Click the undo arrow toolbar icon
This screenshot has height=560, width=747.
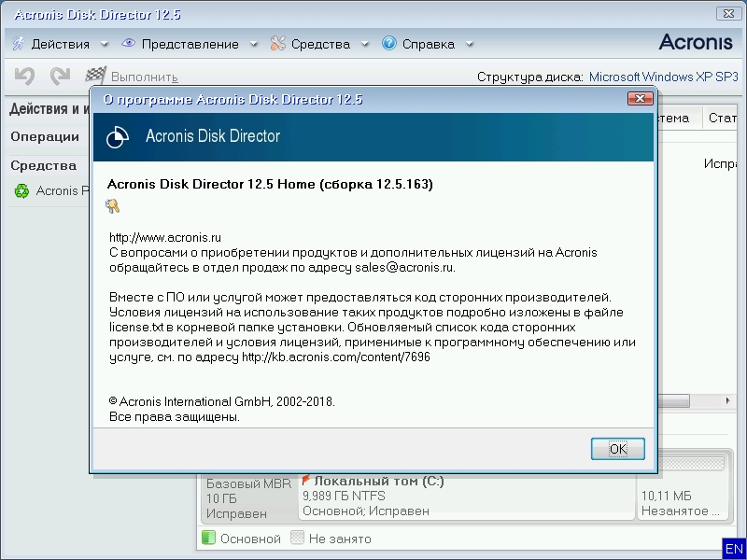(25, 77)
